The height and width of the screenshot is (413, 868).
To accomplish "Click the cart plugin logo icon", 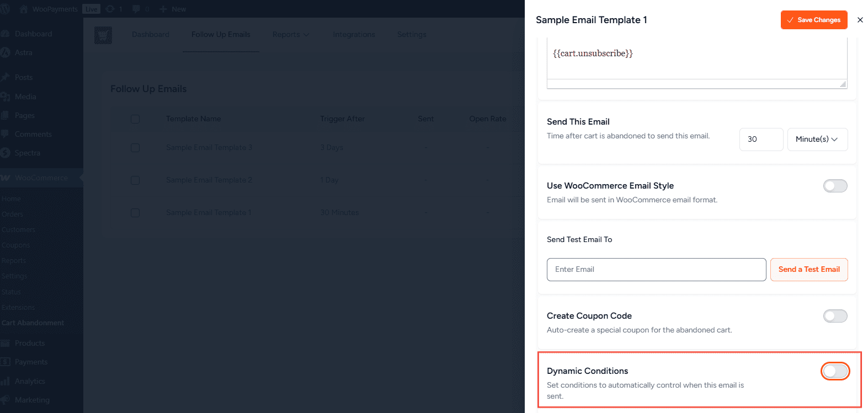I will pos(103,35).
